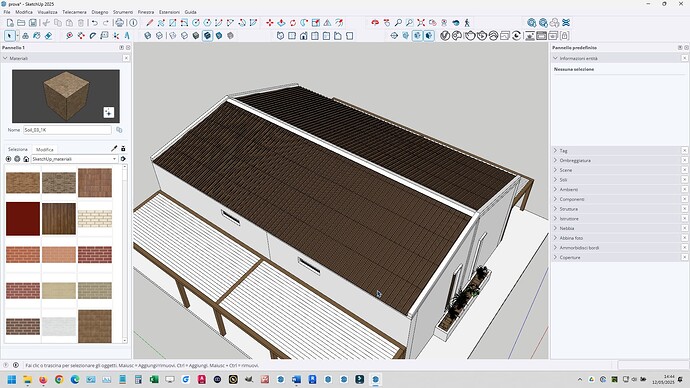Screen dimensions: 690x388
Task: Redo the last action
Action: (x=106, y=23)
